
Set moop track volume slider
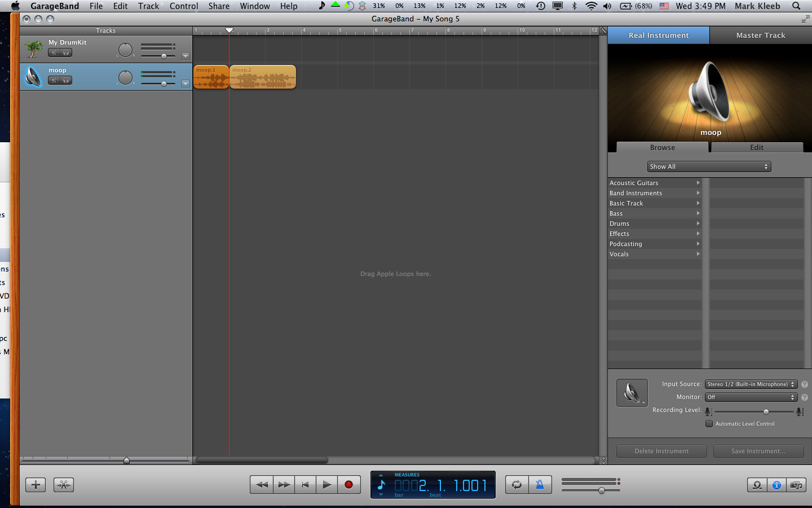point(164,84)
